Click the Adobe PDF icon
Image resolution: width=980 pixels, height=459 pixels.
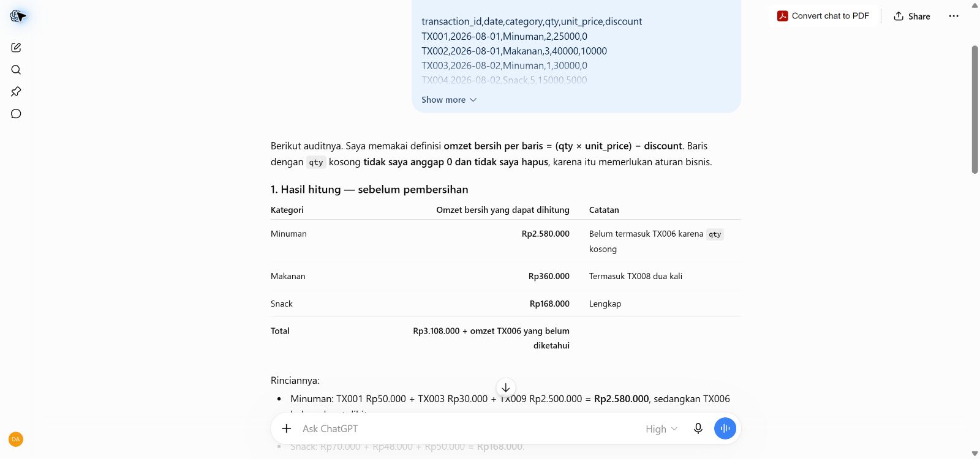782,16
